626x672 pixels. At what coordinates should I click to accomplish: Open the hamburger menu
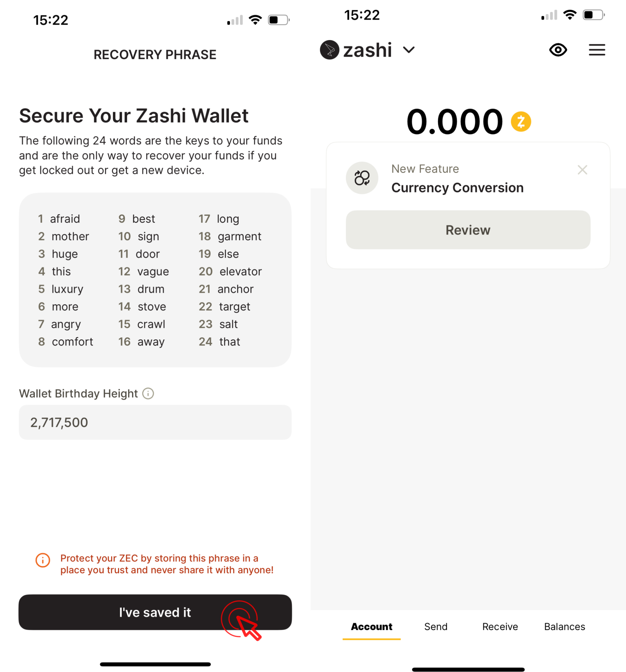tap(597, 50)
